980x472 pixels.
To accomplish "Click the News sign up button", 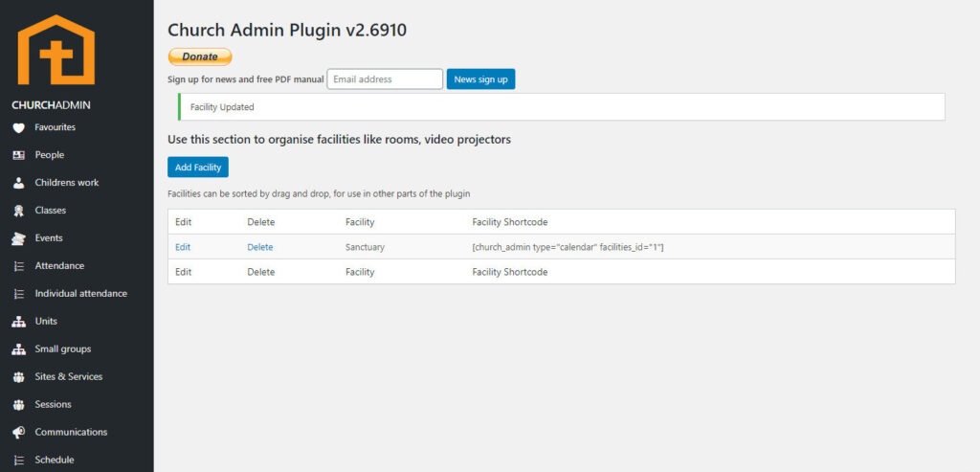I will tap(480, 79).
